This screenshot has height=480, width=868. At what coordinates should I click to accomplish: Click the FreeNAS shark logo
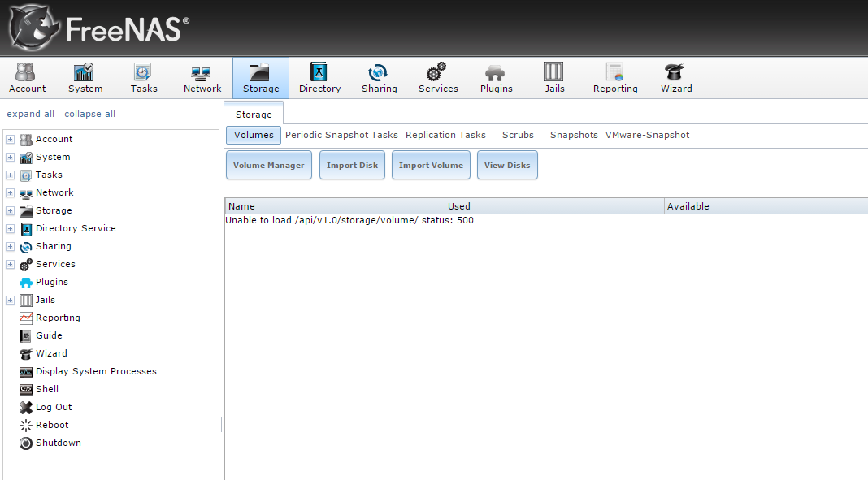pyautogui.click(x=34, y=28)
